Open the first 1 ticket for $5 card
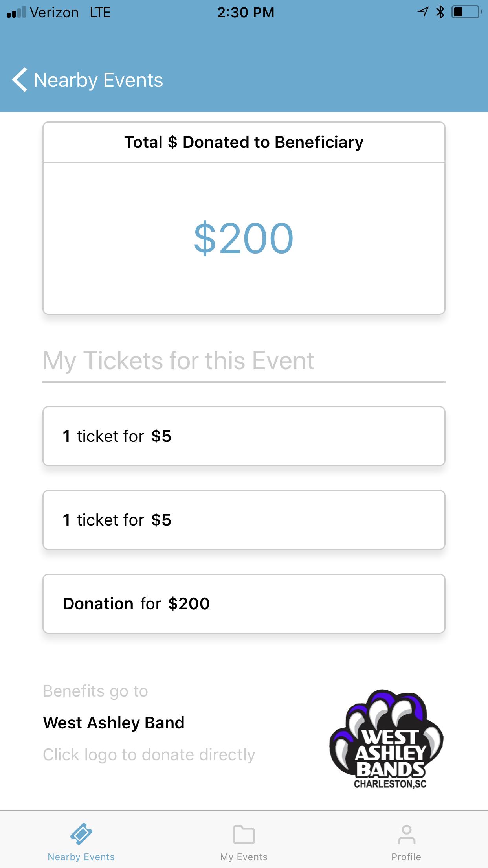Image resolution: width=488 pixels, height=868 pixels. pyautogui.click(x=244, y=436)
